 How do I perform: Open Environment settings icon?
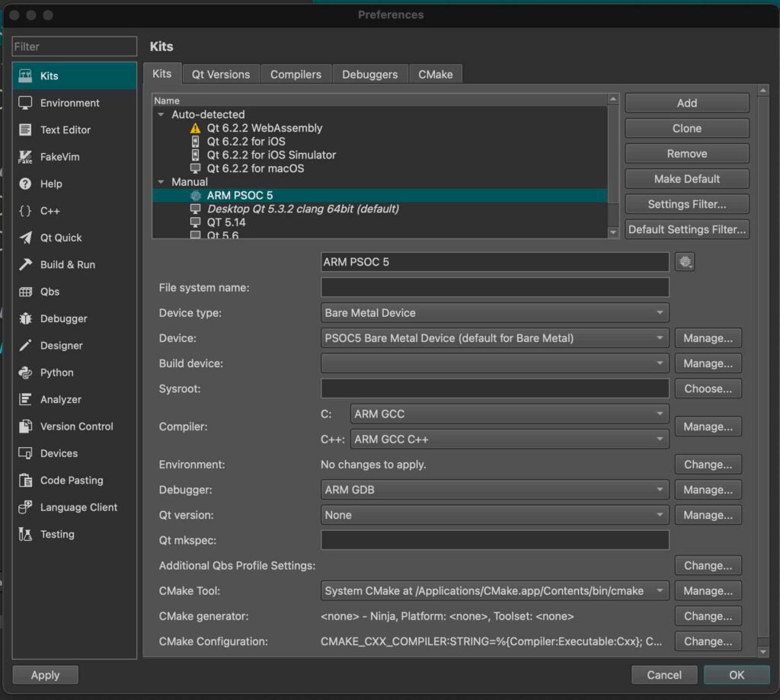[25, 103]
